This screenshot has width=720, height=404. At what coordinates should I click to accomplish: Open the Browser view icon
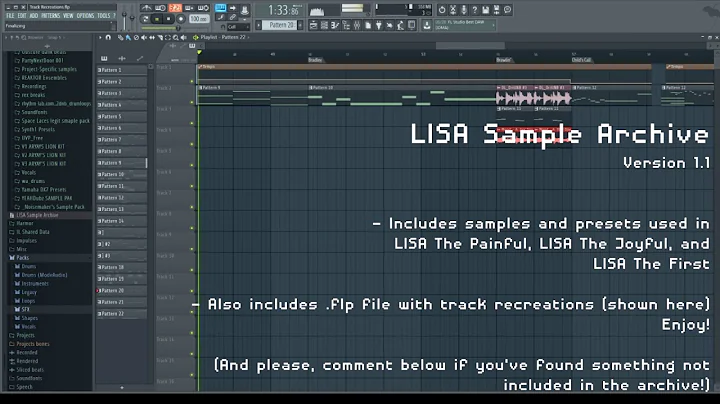[x=346, y=25]
